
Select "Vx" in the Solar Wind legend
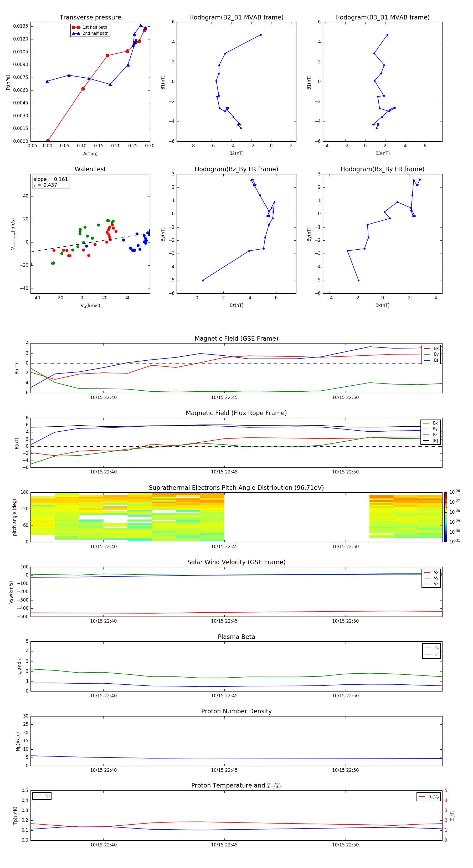431,572
